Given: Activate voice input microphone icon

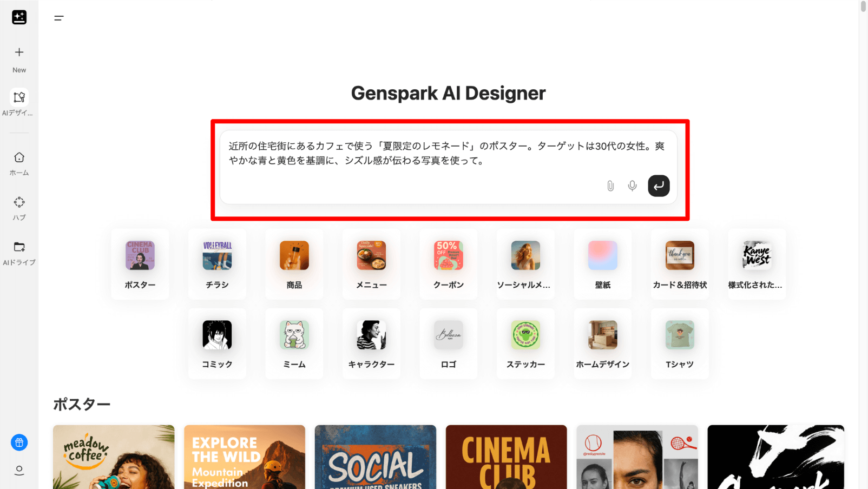Looking at the screenshot, I should (632, 186).
